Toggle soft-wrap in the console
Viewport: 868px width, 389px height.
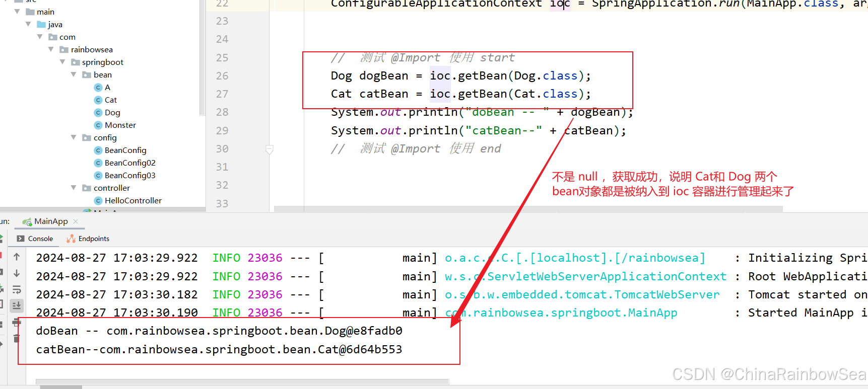[17, 289]
